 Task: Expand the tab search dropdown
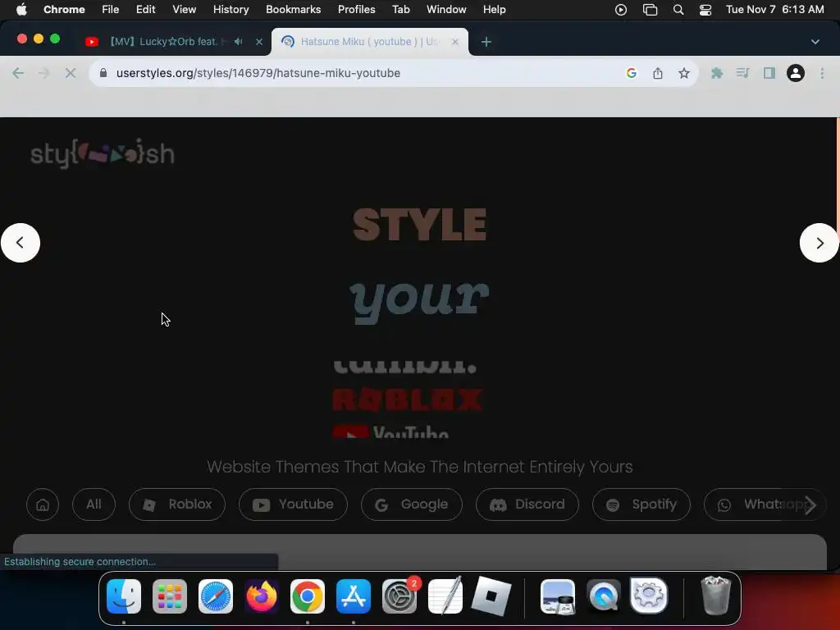[x=815, y=42]
